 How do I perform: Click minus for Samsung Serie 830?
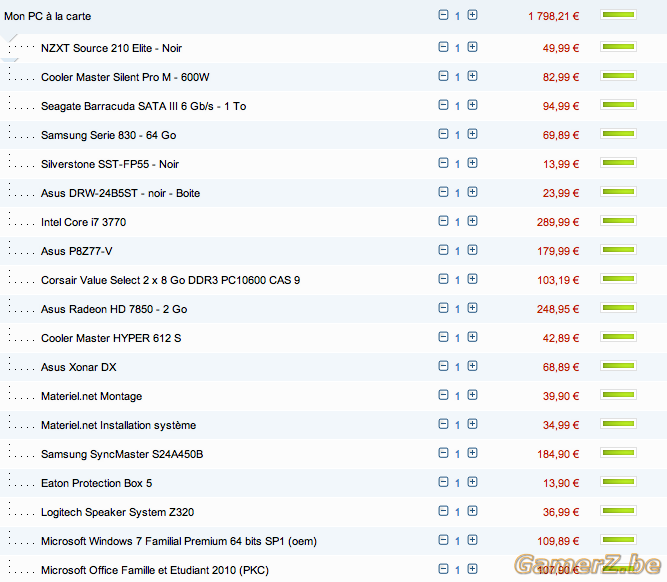point(443,134)
